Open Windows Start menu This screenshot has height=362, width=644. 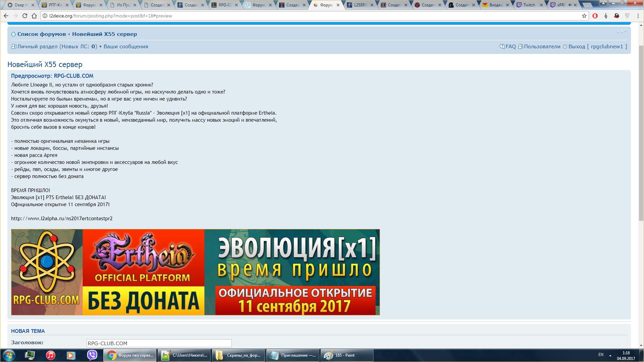pyautogui.click(x=9, y=355)
